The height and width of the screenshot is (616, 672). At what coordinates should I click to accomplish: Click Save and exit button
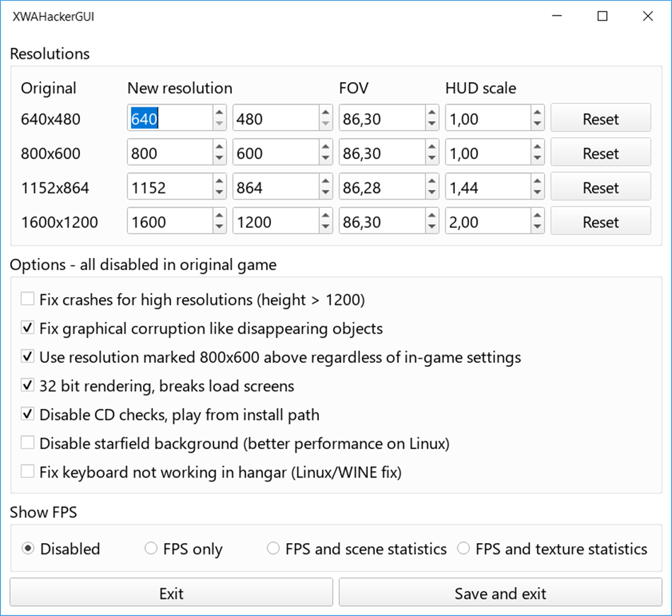coord(500,593)
